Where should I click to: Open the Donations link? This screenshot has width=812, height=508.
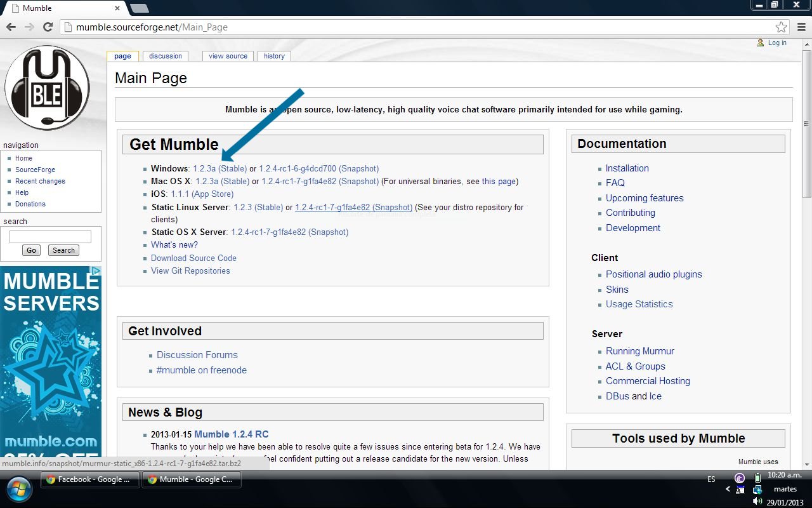(30, 204)
